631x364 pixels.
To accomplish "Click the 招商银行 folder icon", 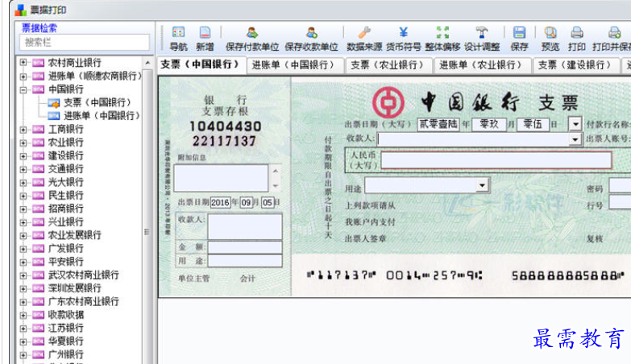I will click(x=38, y=209).
